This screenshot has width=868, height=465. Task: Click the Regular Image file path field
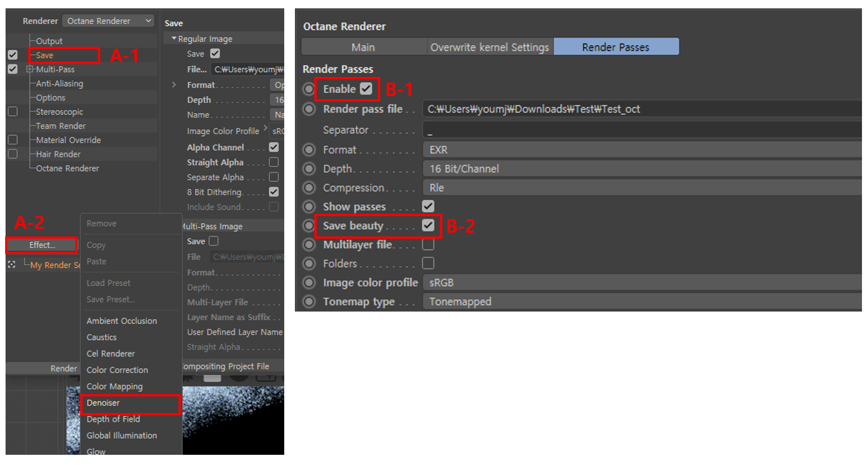tap(248, 70)
